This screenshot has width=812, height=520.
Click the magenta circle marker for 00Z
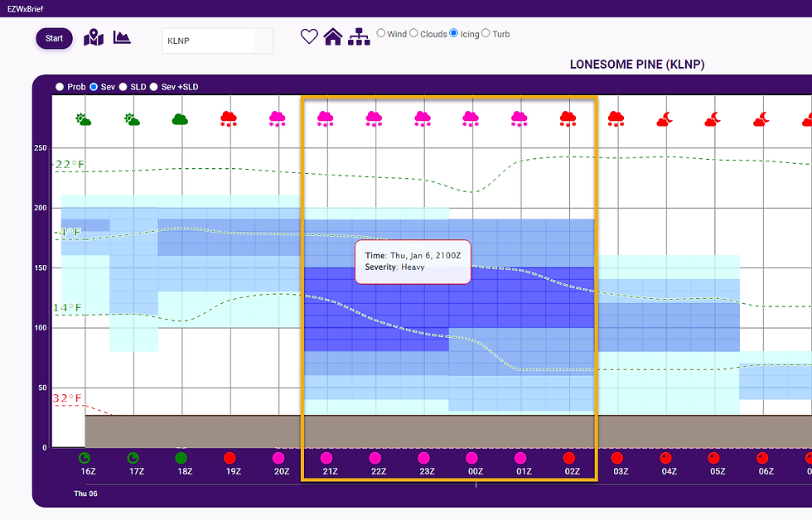pyautogui.click(x=471, y=458)
